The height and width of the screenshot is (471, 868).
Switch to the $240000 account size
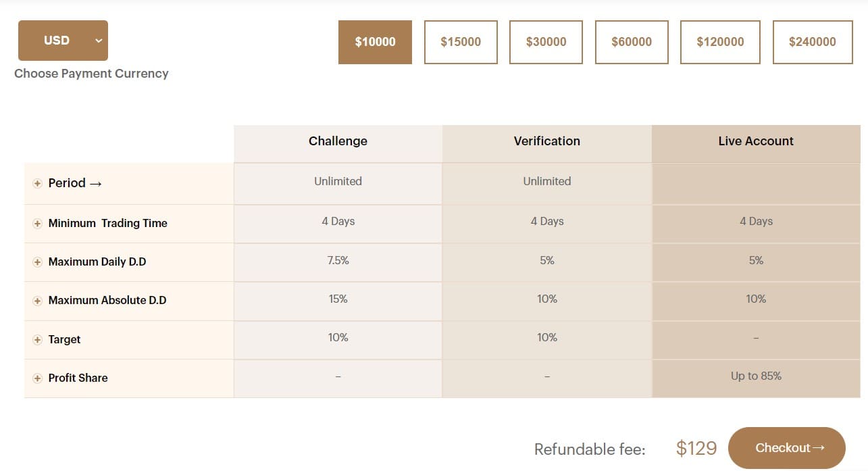coord(813,42)
